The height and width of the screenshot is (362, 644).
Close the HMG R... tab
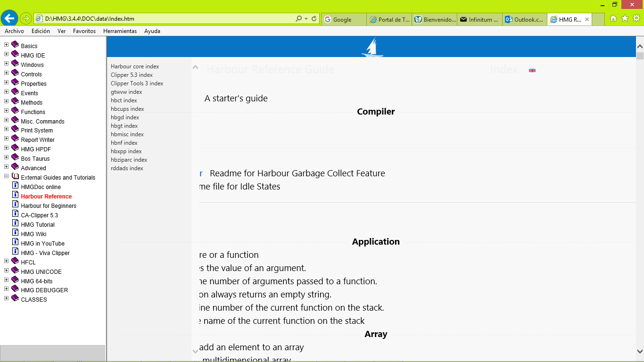(586, 19)
